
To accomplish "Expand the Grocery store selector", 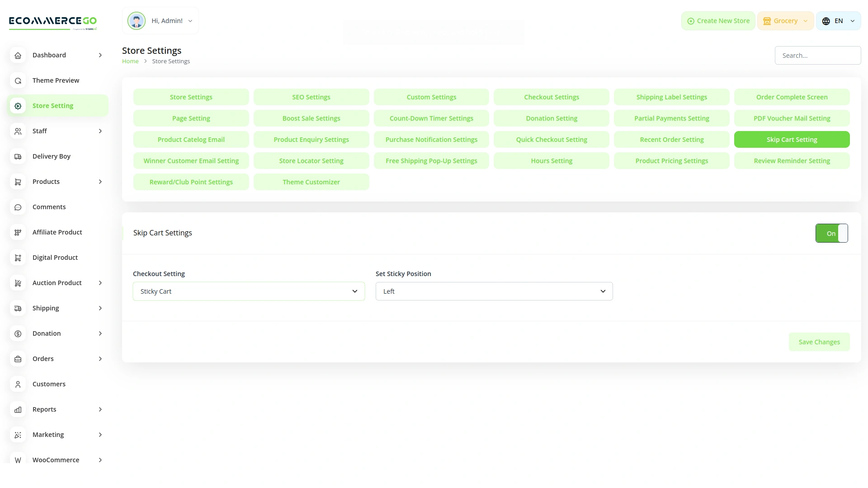I will [785, 21].
